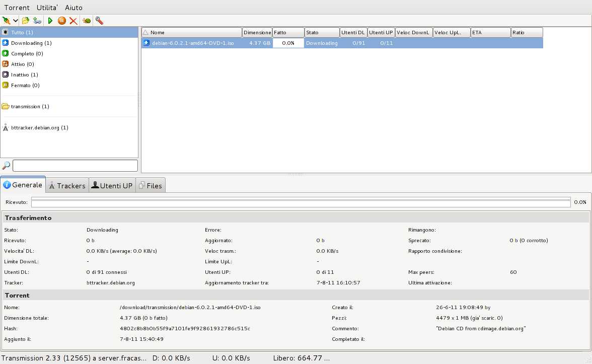Switch to the Generale tab
Image resolution: width=592 pixels, height=364 pixels.
[23, 185]
